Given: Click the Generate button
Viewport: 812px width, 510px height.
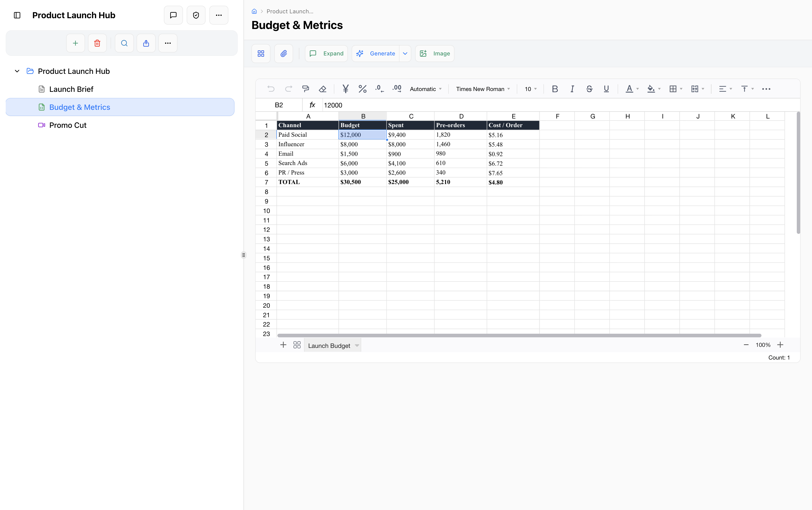Looking at the screenshot, I should point(376,54).
